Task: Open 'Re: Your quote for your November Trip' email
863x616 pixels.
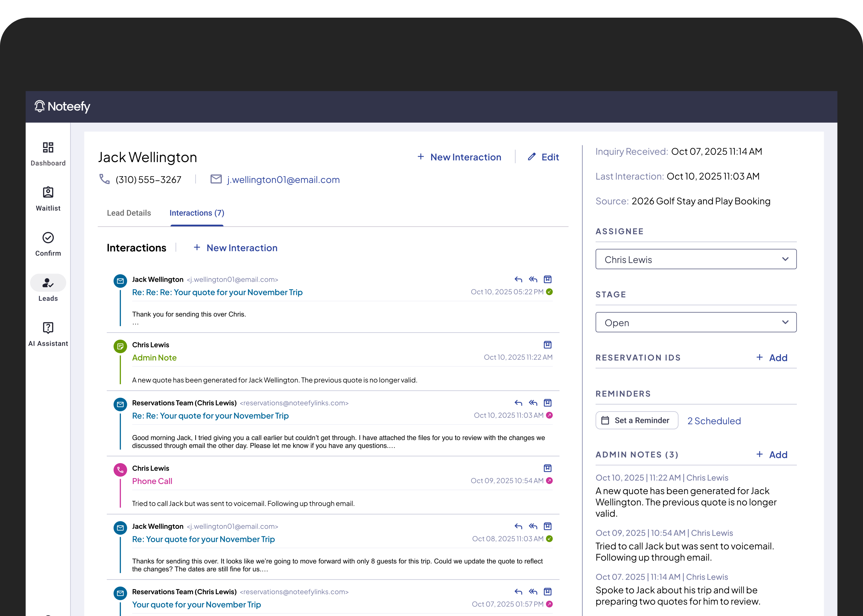Action: point(203,539)
